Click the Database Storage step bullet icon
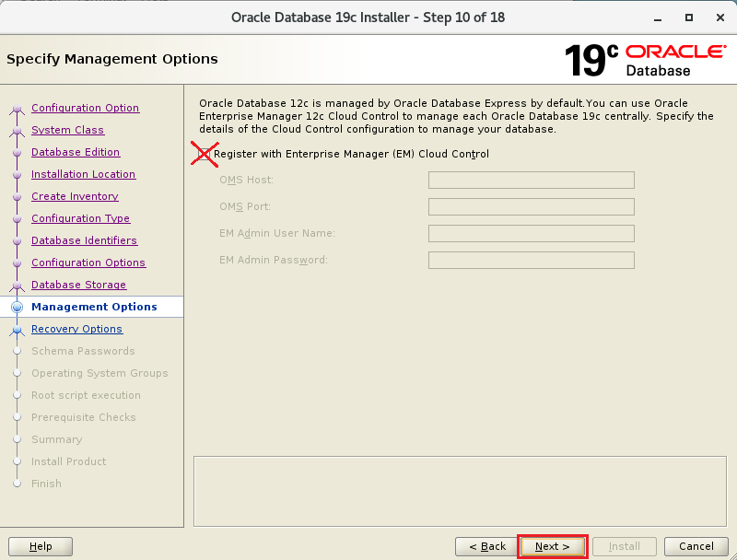Screen dimensions: 737x560 point(18,286)
